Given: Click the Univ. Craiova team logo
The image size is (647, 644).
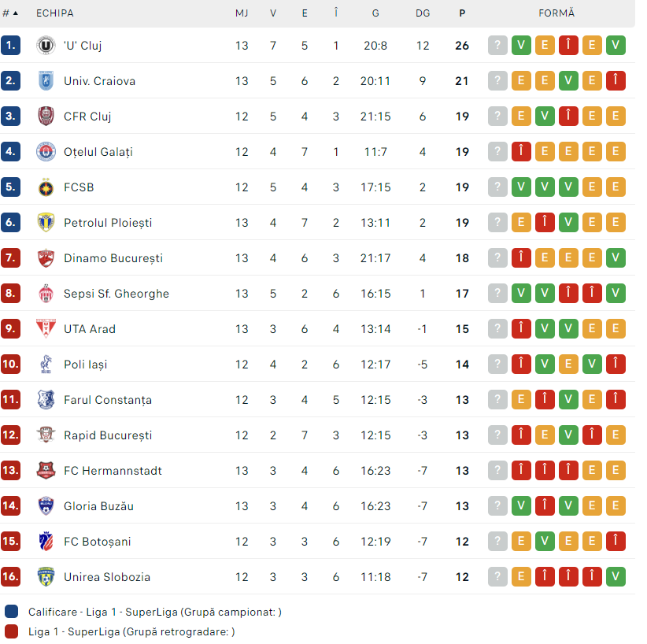Looking at the screenshot, I should [47, 81].
